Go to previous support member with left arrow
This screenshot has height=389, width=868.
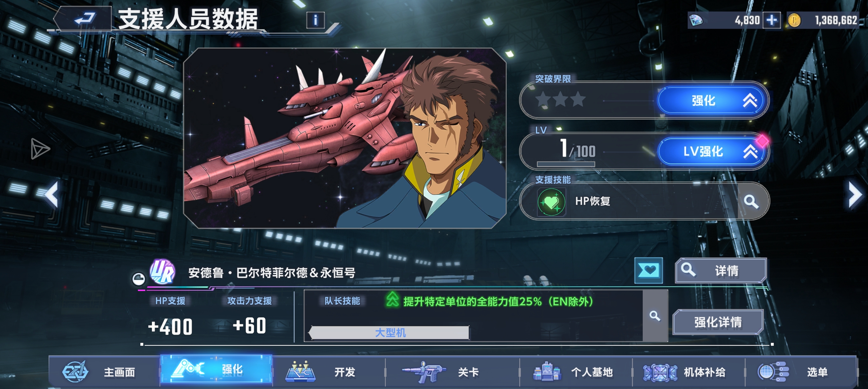[52, 195]
